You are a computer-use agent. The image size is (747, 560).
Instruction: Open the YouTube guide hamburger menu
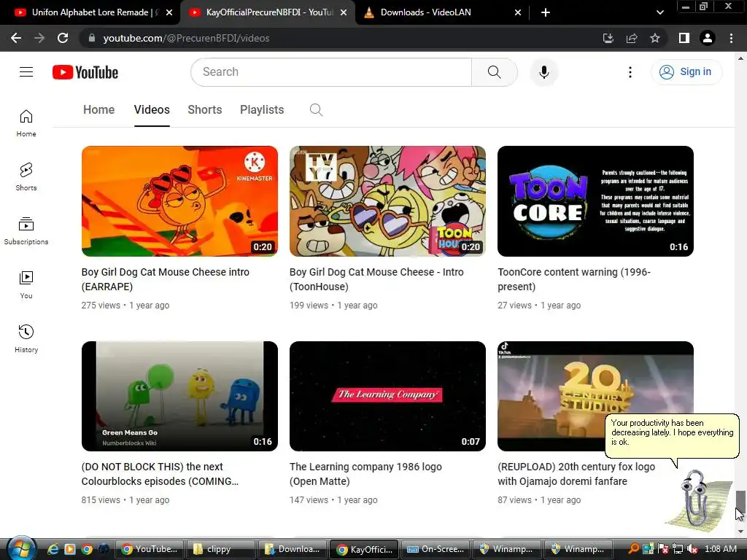tap(26, 72)
